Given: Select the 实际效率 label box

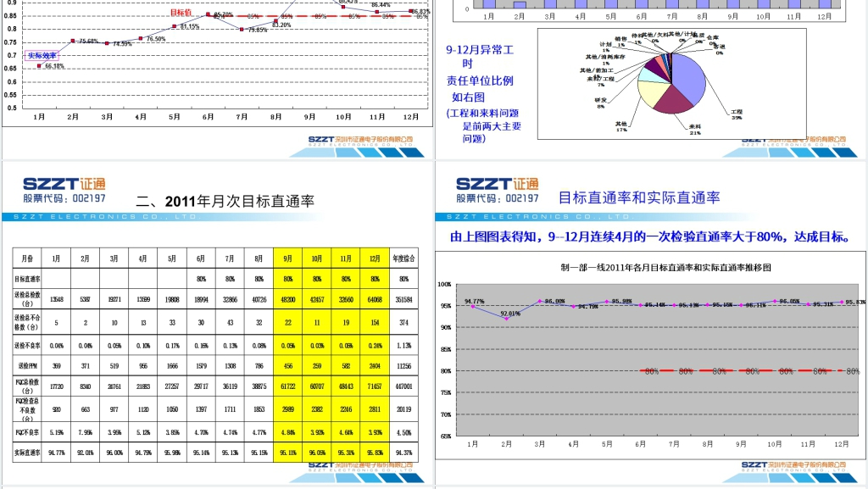Looking at the screenshot, I should tap(42, 55).
